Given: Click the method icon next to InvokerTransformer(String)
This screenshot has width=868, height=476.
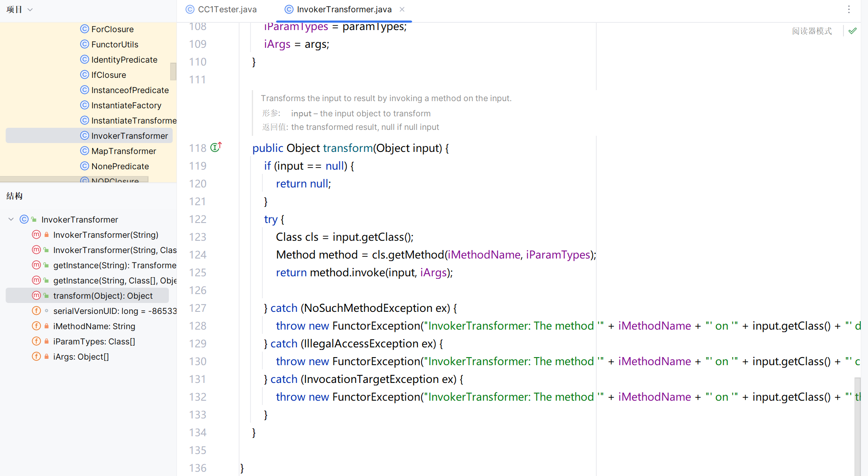Looking at the screenshot, I should click(36, 234).
